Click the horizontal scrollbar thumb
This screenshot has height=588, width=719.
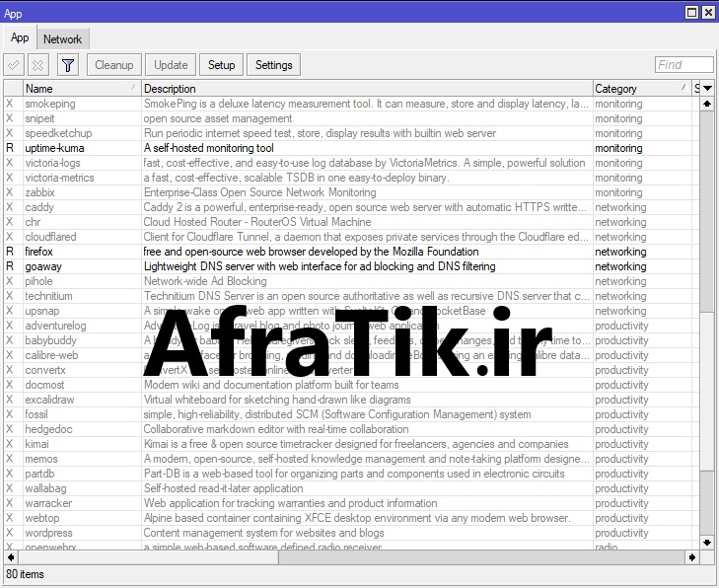coord(148,556)
